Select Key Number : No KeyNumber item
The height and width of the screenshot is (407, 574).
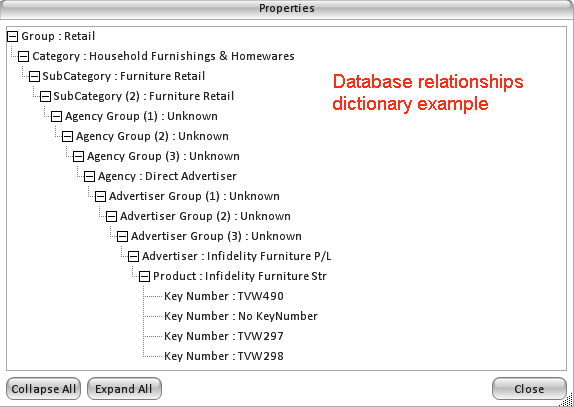pyautogui.click(x=241, y=316)
